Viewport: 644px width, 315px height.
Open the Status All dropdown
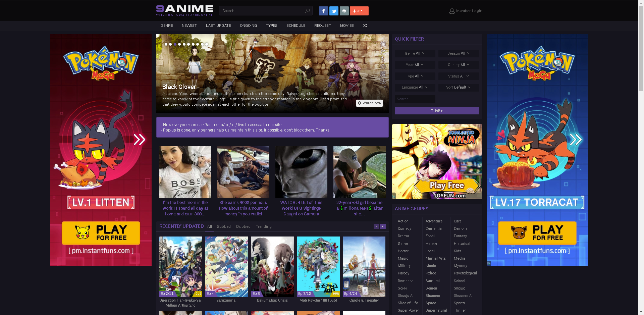(459, 76)
